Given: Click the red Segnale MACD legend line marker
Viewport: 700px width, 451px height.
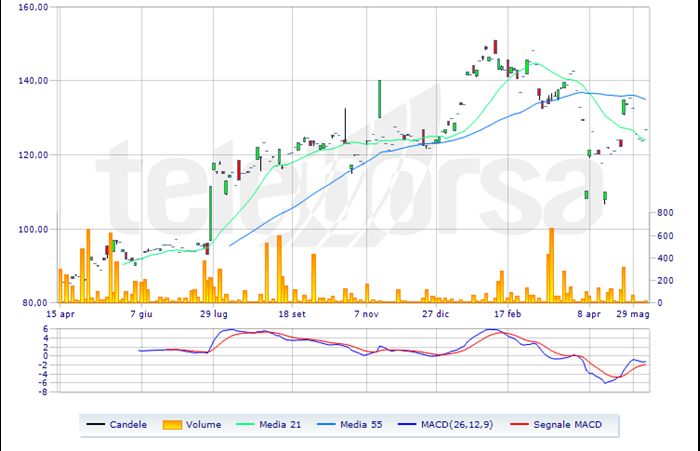Looking at the screenshot, I should [519, 424].
